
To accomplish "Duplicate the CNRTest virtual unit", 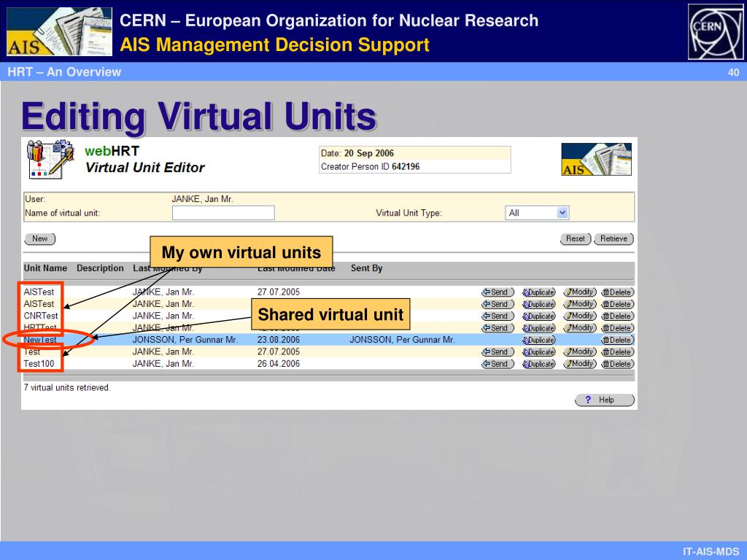I will 539,316.
